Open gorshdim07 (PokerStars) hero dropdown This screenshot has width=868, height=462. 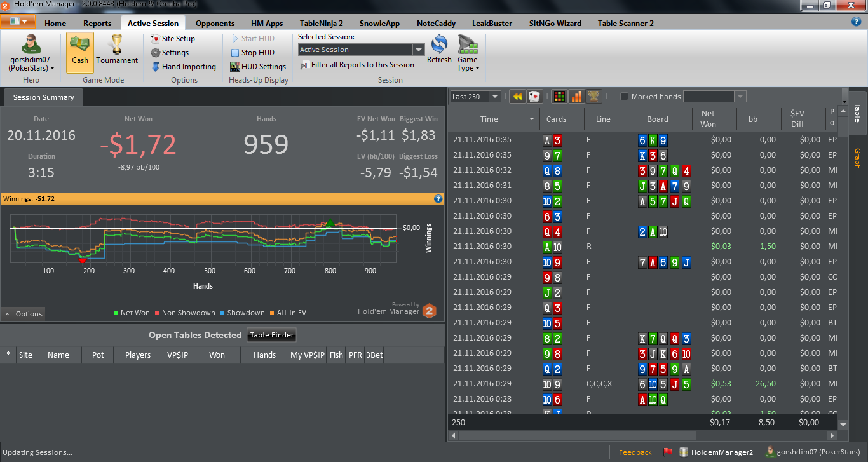point(31,64)
